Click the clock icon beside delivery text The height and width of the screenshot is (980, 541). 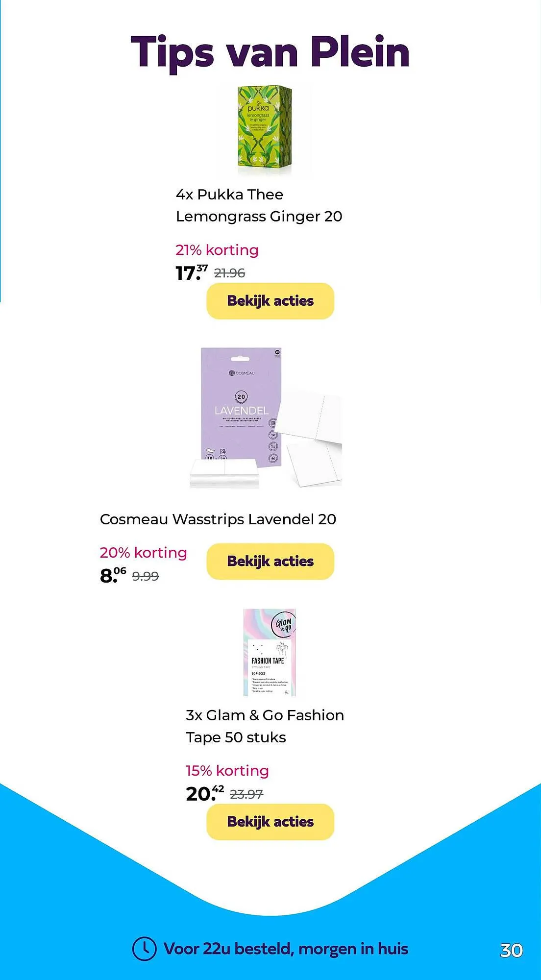[x=144, y=949]
